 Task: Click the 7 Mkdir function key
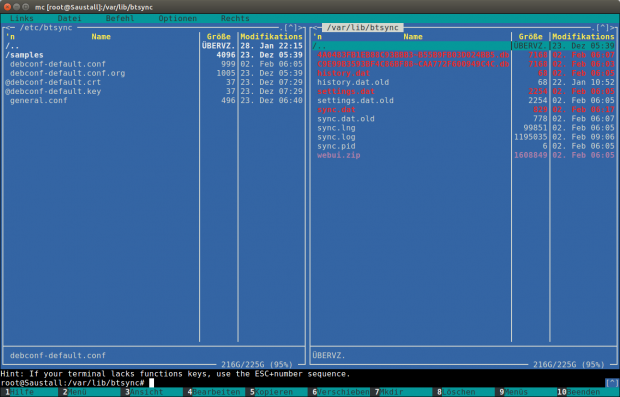(x=404, y=392)
